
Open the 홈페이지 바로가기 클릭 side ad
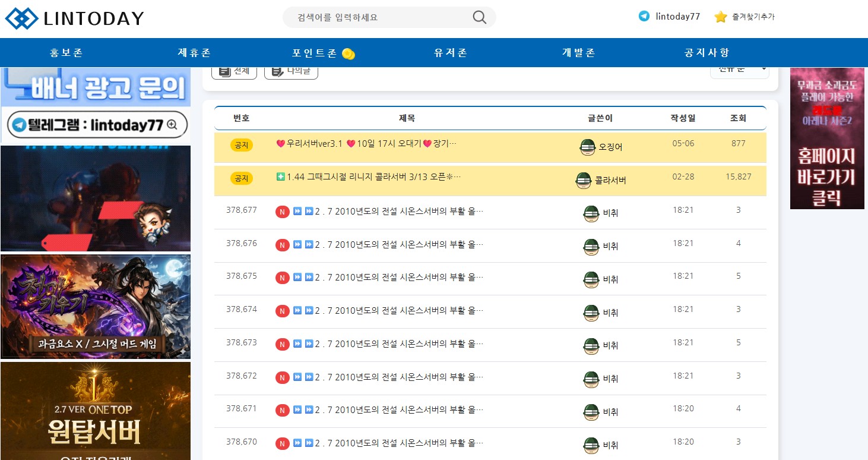[x=827, y=138]
